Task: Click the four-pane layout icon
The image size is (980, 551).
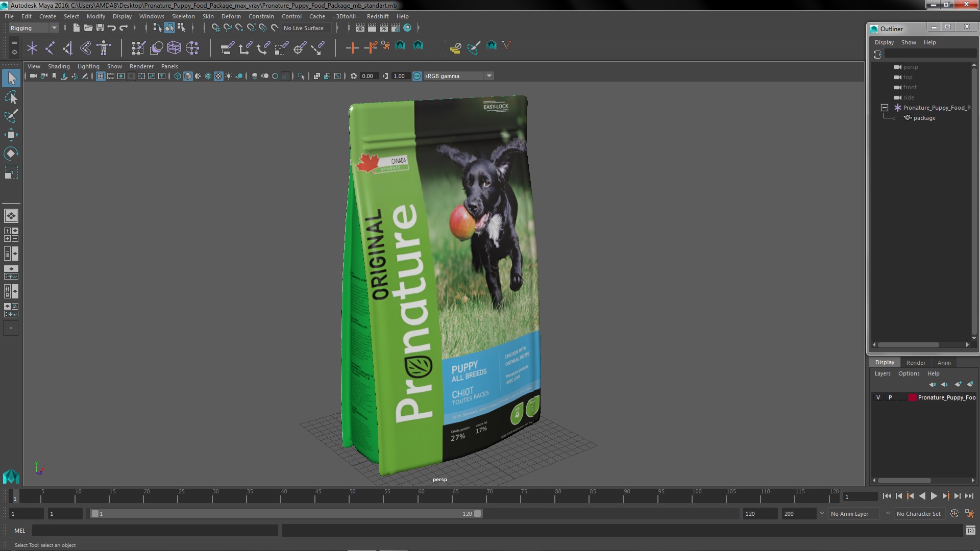Action: point(11,235)
